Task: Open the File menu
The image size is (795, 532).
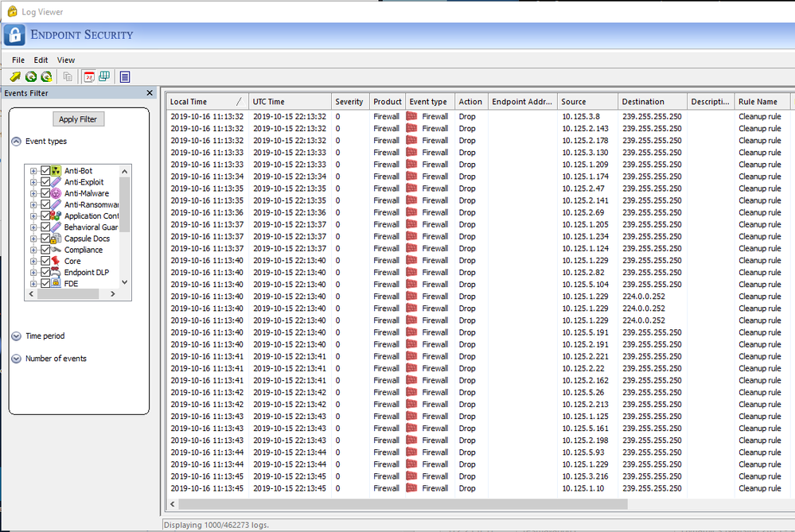Action: [18, 60]
